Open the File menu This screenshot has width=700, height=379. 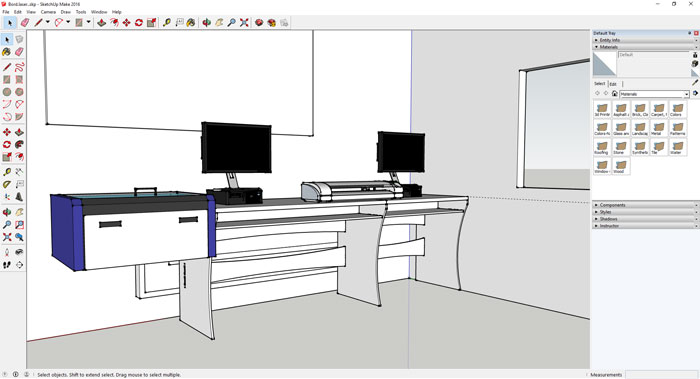pos(6,12)
